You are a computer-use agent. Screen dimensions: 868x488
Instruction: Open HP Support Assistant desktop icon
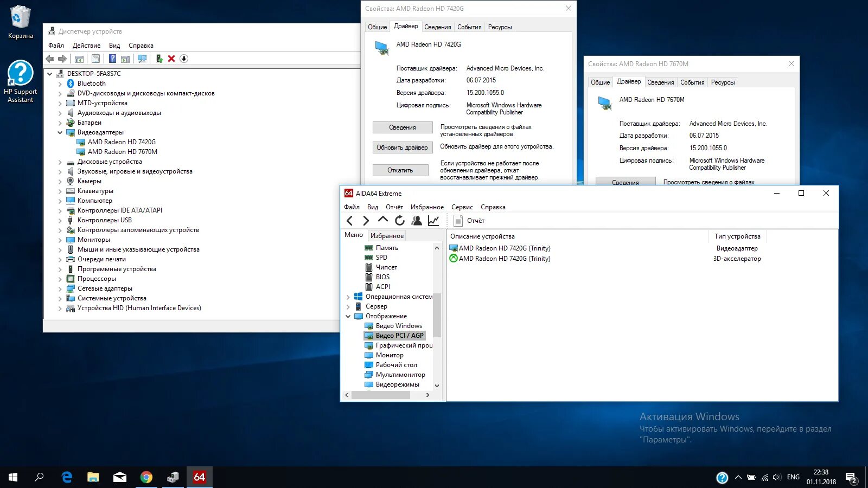[21, 81]
